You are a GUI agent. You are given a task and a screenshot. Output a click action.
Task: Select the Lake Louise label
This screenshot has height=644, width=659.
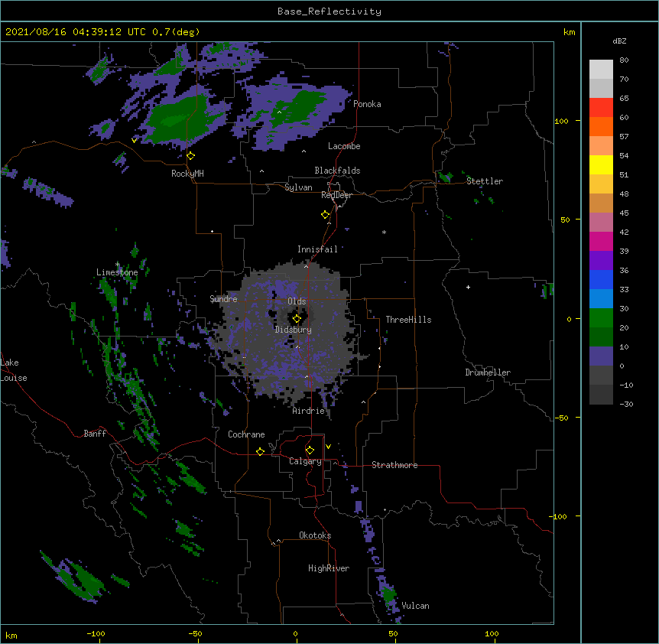pyautogui.click(x=13, y=370)
